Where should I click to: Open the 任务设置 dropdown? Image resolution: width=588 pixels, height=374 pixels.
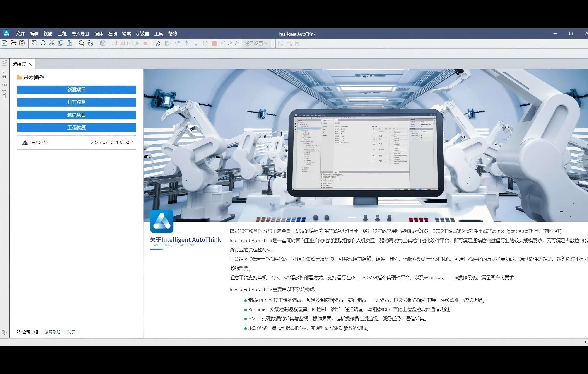(256, 43)
